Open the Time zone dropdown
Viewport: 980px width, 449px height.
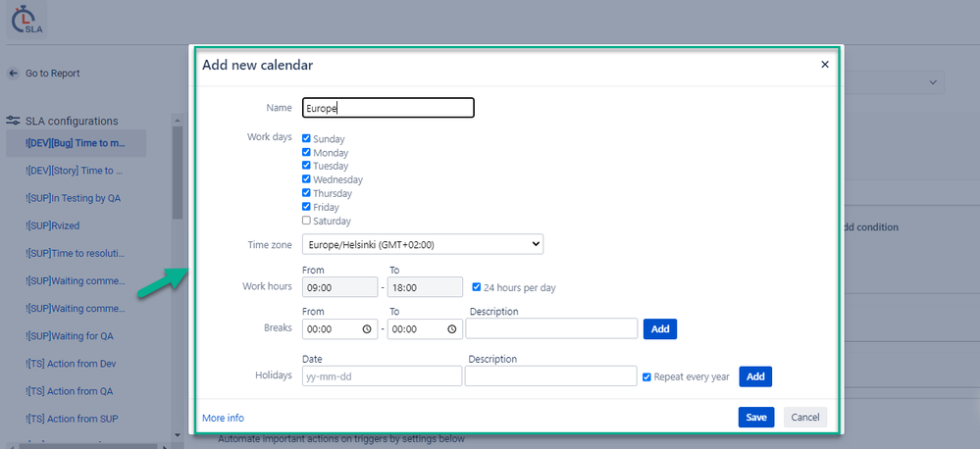[423, 244]
